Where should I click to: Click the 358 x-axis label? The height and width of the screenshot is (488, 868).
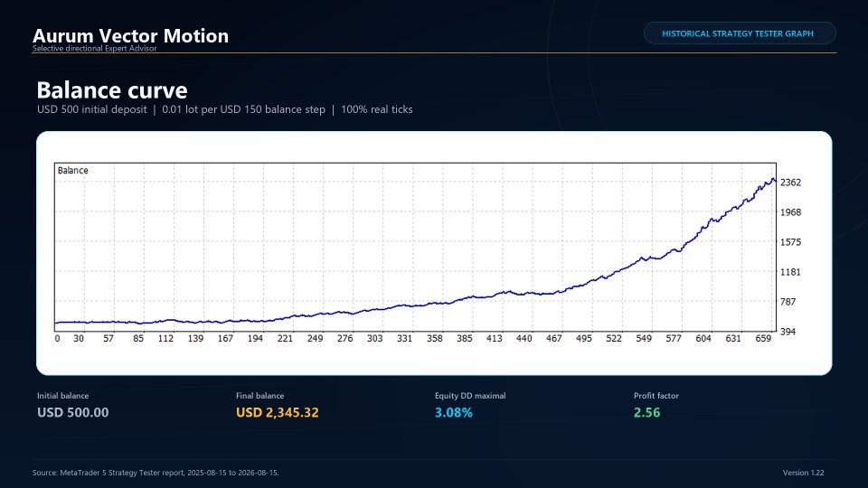pyautogui.click(x=435, y=339)
